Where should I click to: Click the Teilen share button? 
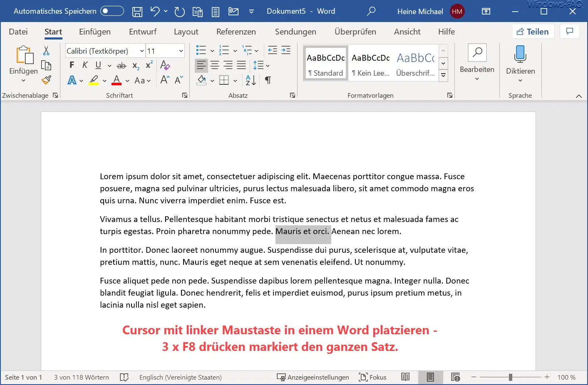pyautogui.click(x=533, y=32)
